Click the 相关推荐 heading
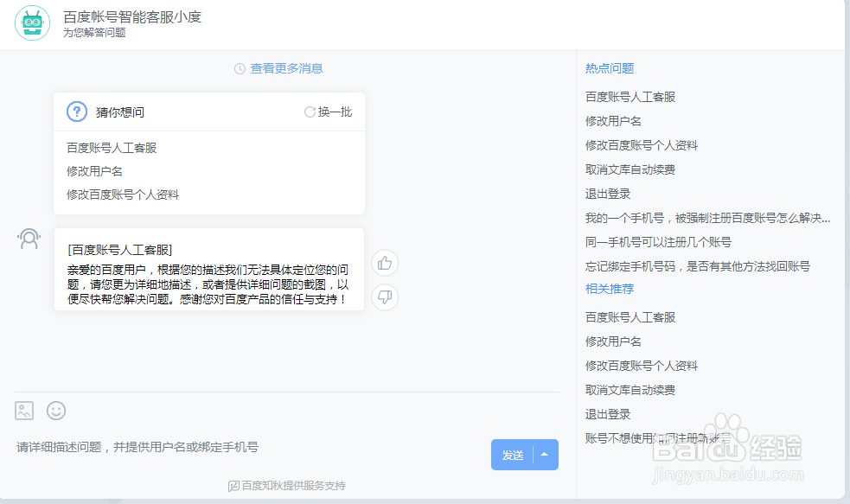The image size is (850, 504). (610, 289)
